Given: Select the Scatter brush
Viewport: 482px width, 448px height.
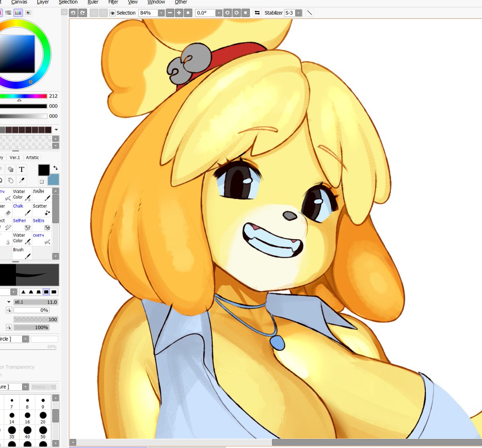Looking at the screenshot, I should pyautogui.click(x=42, y=209).
